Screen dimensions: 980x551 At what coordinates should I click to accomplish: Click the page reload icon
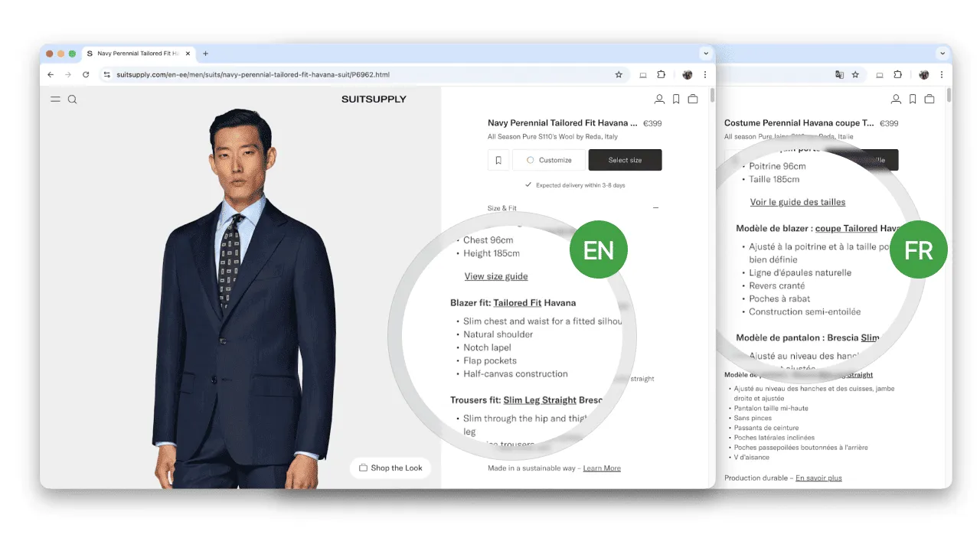click(85, 74)
